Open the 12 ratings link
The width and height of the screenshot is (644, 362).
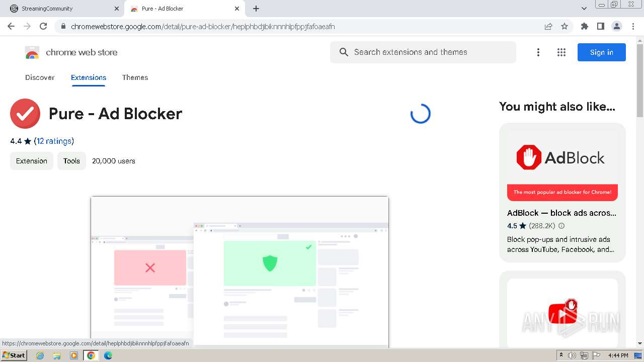click(x=54, y=141)
